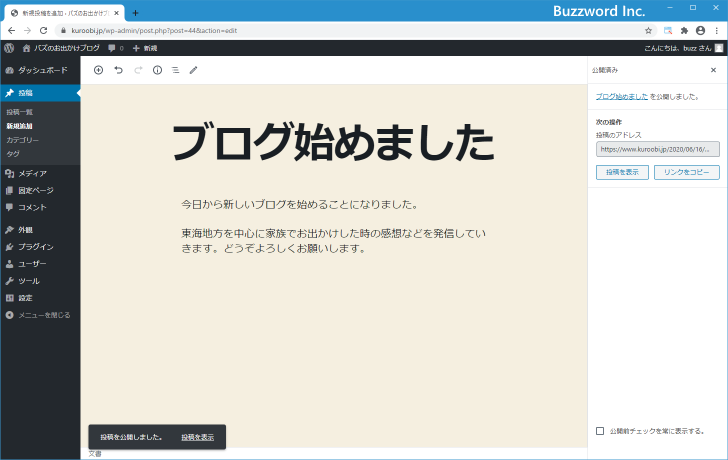This screenshot has width=728, height=460.
Task: Reload the browser page
Action: pyautogui.click(x=44, y=31)
